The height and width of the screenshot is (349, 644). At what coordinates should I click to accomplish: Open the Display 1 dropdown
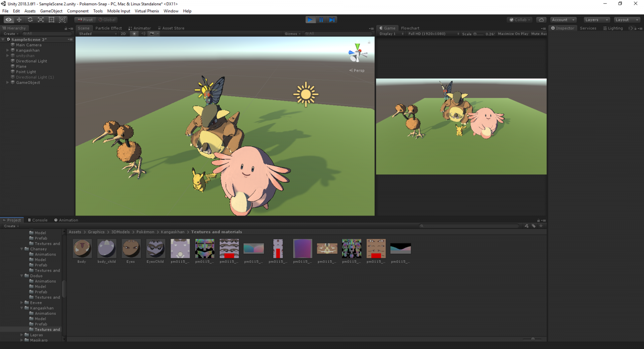tap(391, 34)
